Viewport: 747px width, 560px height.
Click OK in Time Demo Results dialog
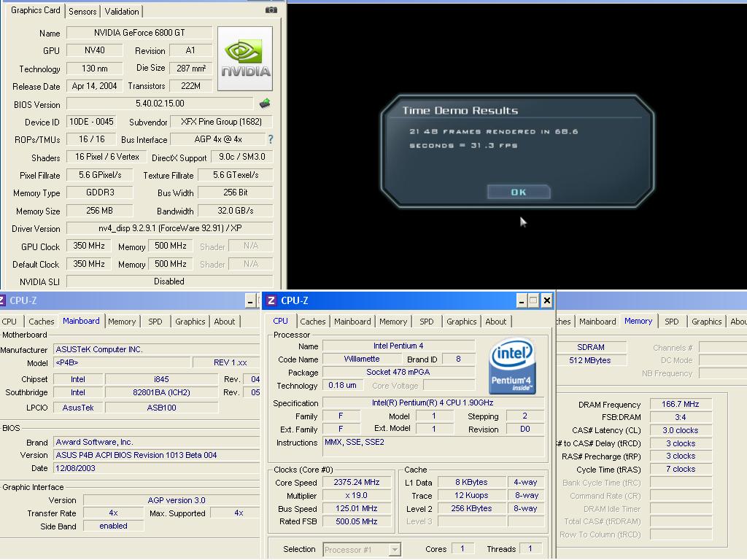click(519, 192)
